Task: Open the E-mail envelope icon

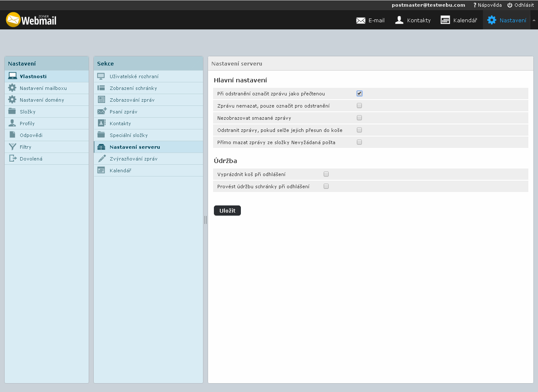Action: pos(361,20)
